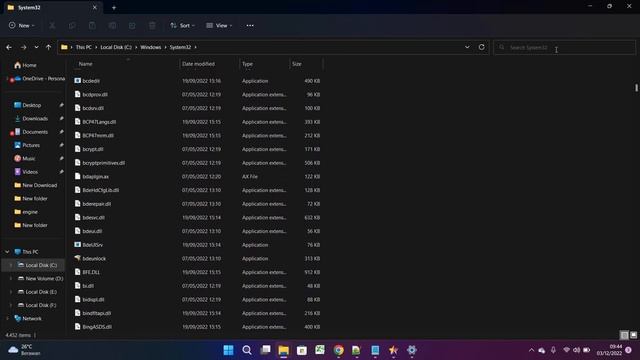The image size is (640, 360).
Task: Click the Rename icon in toolbar
Action: click(x=112, y=25)
